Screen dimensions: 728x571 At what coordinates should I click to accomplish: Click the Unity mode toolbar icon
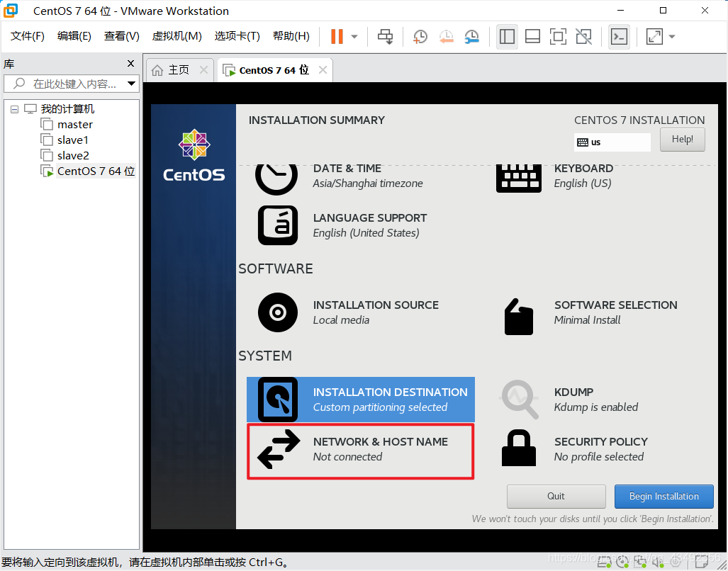pyautogui.click(x=583, y=36)
